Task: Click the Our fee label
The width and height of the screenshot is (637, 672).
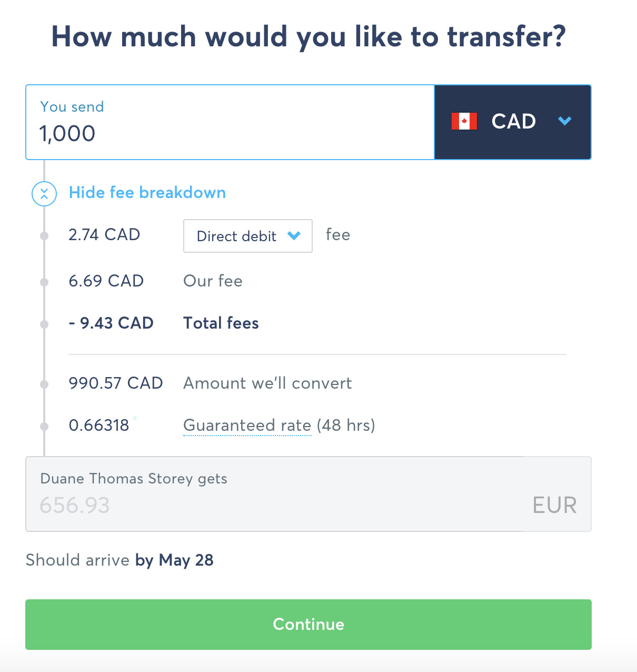Action: click(213, 281)
